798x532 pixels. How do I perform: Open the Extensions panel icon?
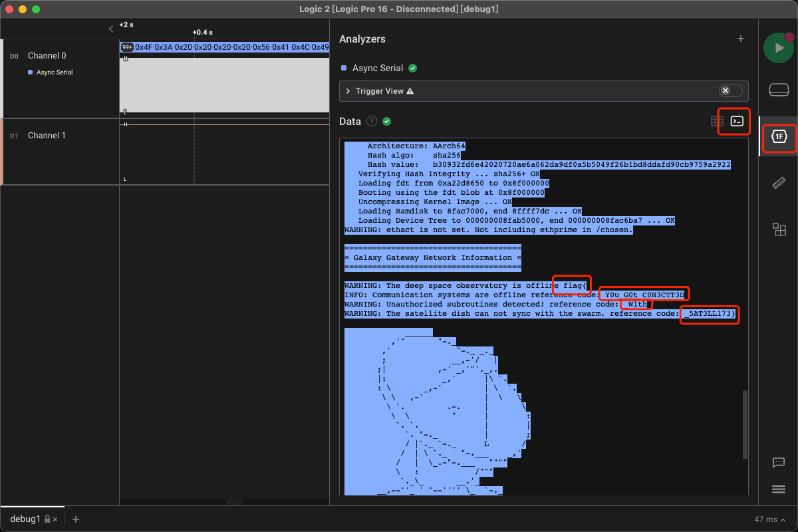[779, 229]
